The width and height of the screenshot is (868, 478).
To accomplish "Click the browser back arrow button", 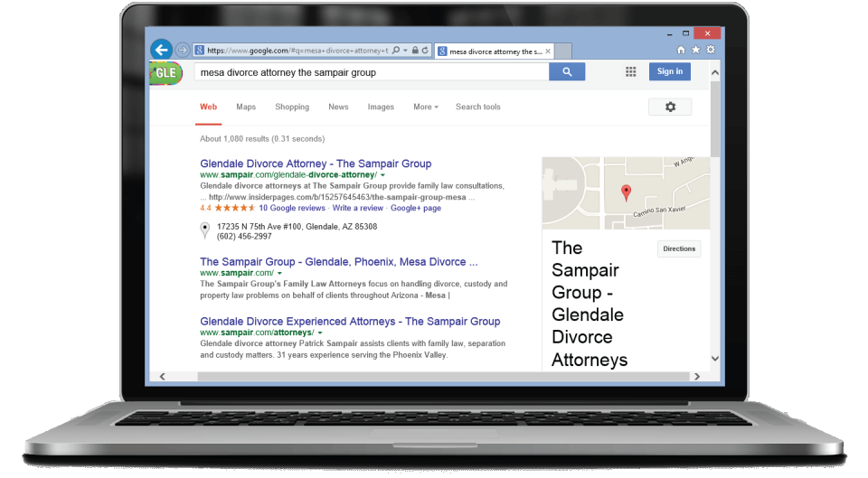I will pyautogui.click(x=161, y=50).
